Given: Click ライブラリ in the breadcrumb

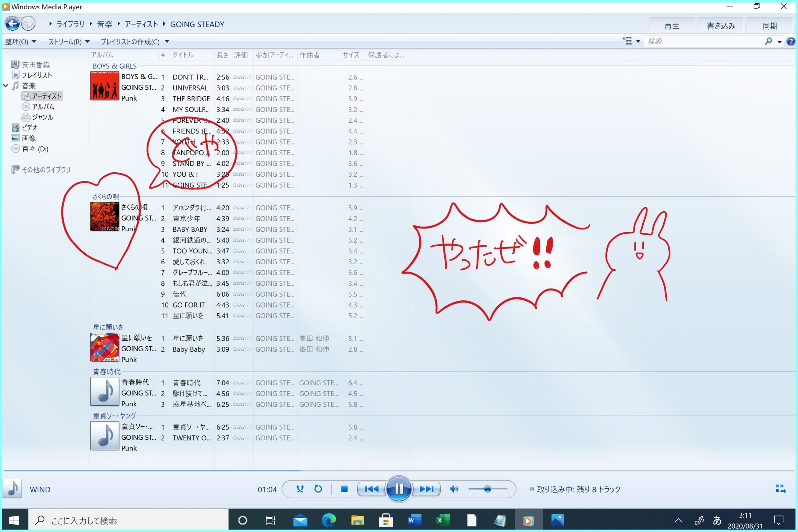Looking at the screenshot, I should (x=70, y=24).
